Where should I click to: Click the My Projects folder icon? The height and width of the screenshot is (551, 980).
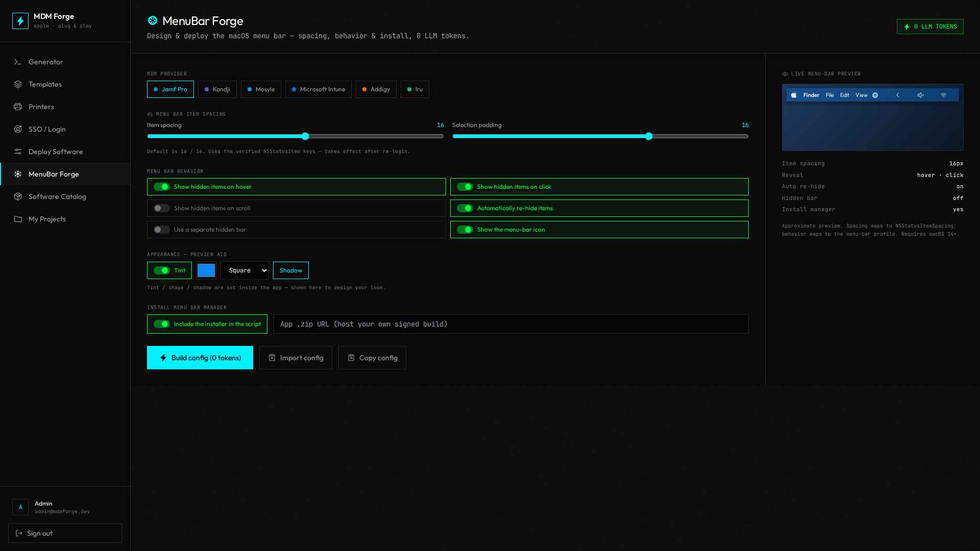pyautogui.click(x=18, y=219)
